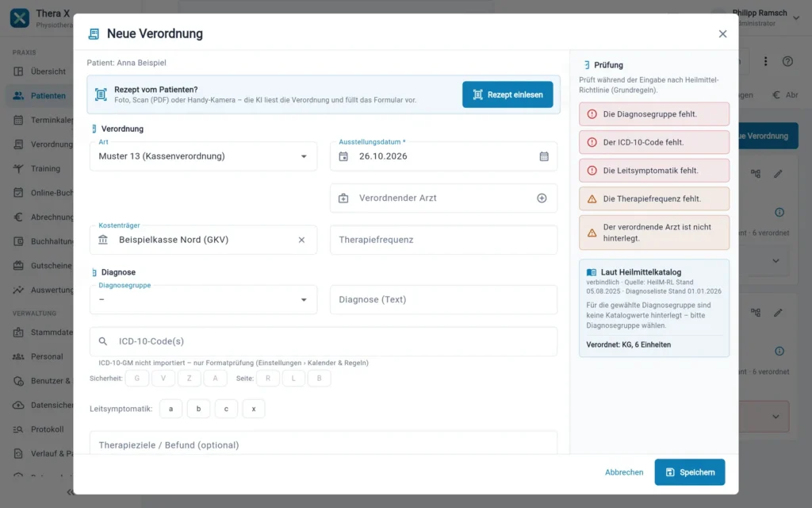812x508 pixels.
Task: Click the Thera X logo
Action: click(20, 18)
